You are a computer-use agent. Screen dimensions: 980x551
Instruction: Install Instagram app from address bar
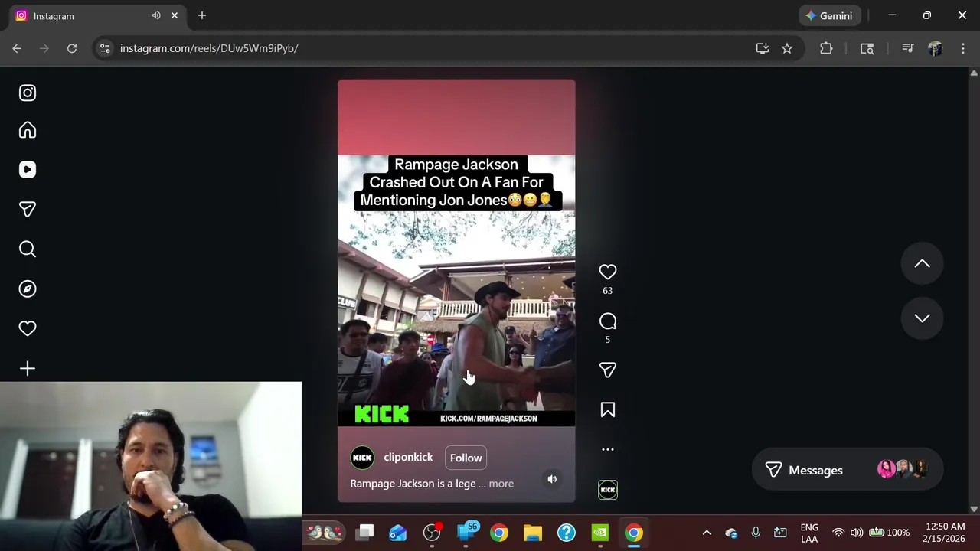(x=762, y=48)
